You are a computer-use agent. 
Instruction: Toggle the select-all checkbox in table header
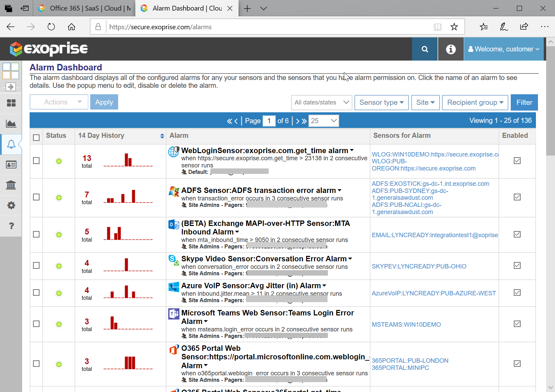(x=36, y=137)
